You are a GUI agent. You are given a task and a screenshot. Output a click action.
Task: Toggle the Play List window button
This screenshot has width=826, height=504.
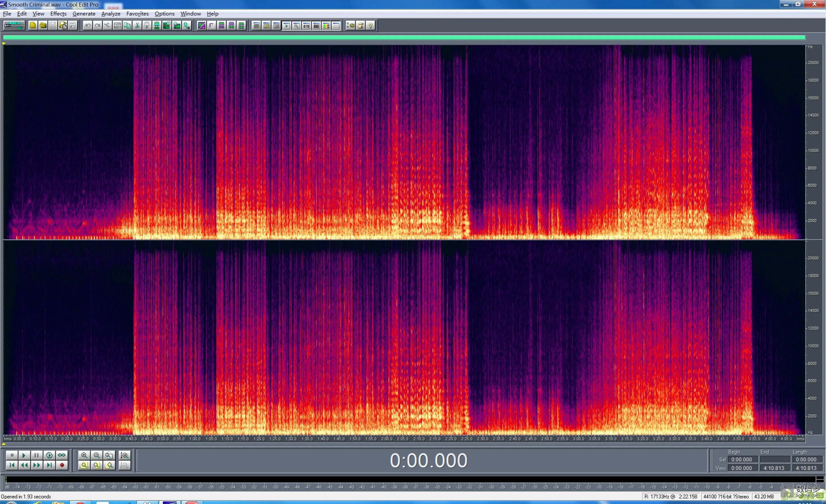click(x=276, y=26)
